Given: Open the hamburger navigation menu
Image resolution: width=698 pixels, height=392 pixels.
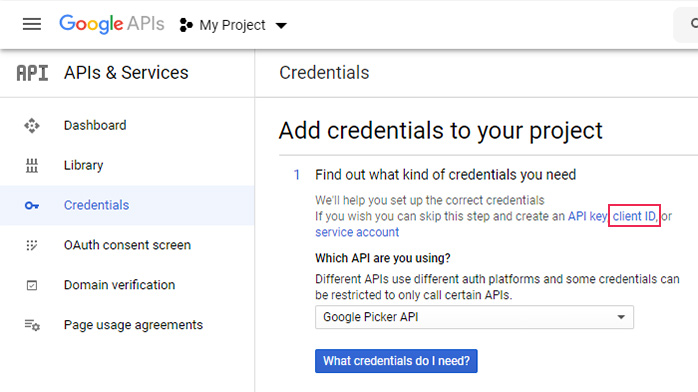Looking at the screenshot, I should tap(32, 24).
